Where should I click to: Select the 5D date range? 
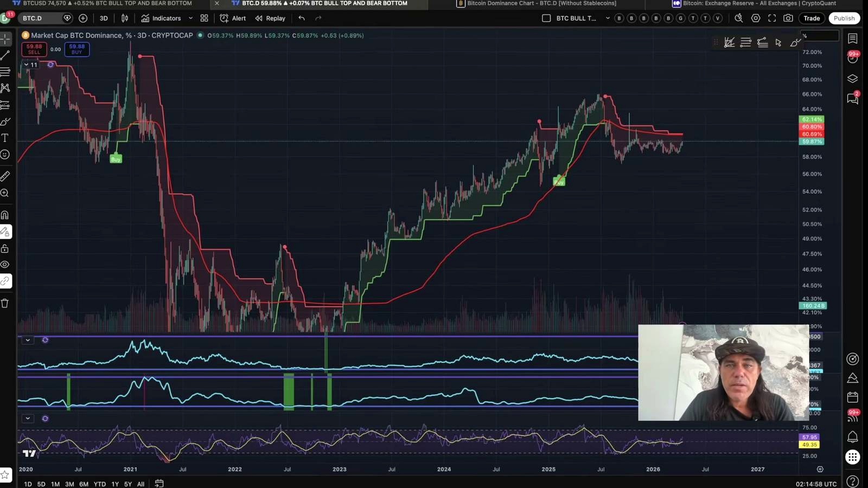41,484
